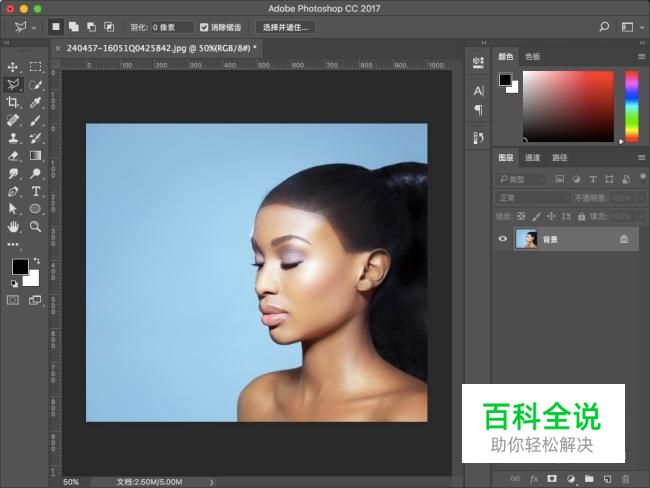Click Add to Selection mode button

(x=74, y=27)
